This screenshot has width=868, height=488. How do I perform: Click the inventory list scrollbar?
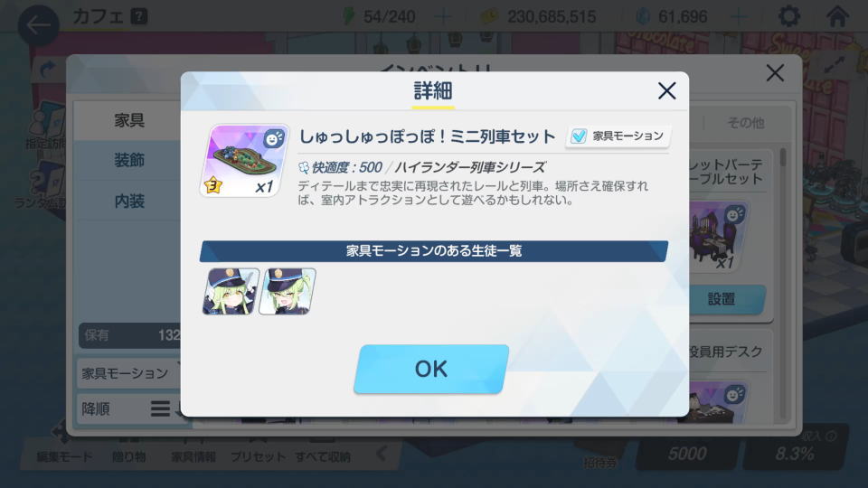click(783, 282)
